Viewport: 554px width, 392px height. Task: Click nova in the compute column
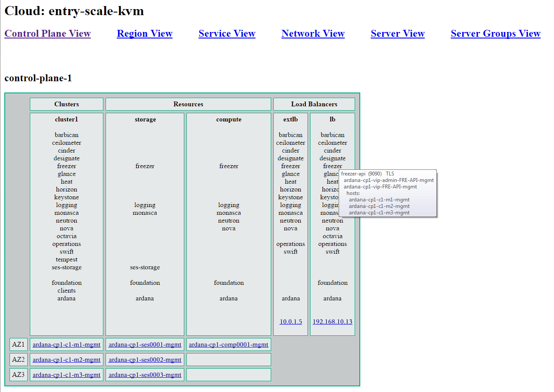click(229, 228)
